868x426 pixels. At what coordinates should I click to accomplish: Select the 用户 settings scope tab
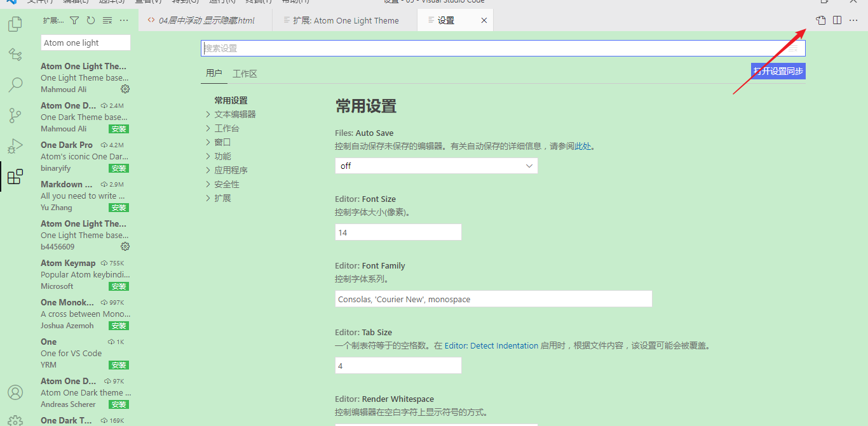(x=214, y=74)
